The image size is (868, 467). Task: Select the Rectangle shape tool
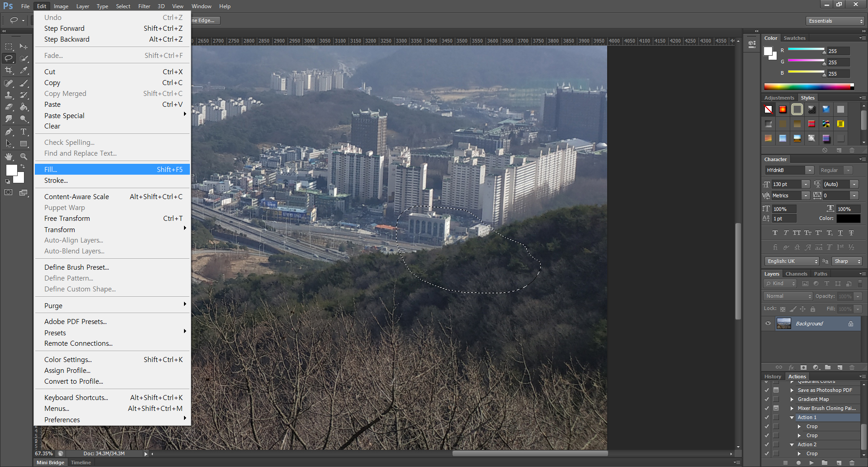click(24, 143)
